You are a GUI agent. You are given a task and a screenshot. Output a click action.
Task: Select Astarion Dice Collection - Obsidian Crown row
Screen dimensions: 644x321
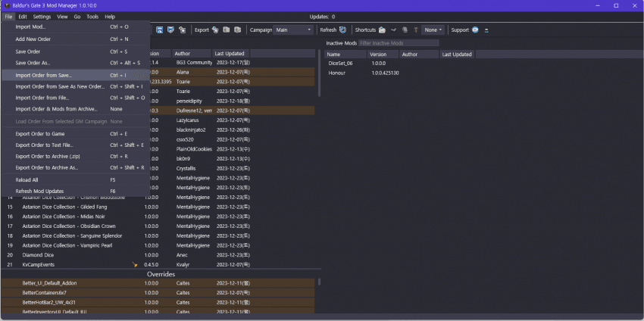pyautogui.click(x=158, y=226)
